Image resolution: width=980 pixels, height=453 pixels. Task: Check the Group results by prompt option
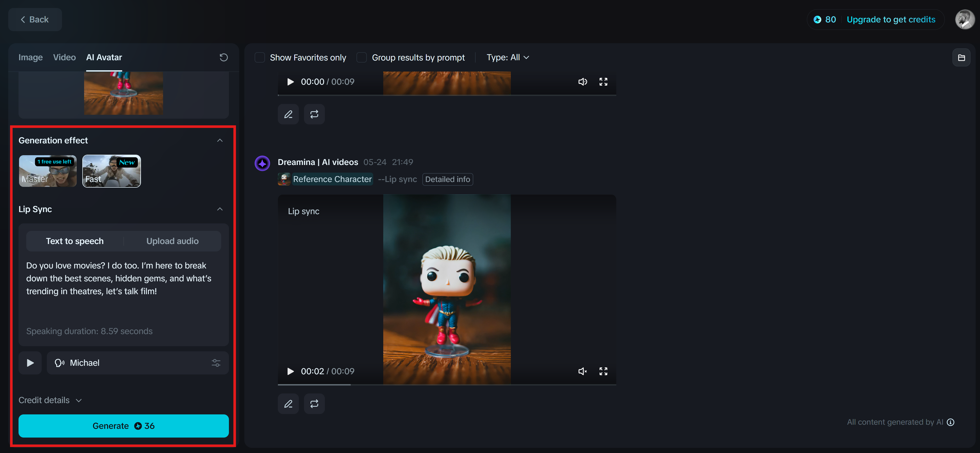point(361,57)
